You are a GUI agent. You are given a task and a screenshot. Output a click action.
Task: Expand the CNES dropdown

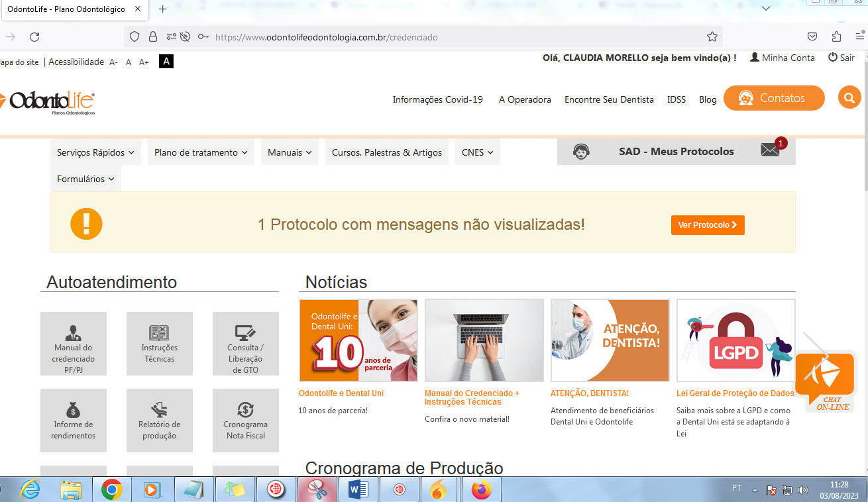click(478, 152)
